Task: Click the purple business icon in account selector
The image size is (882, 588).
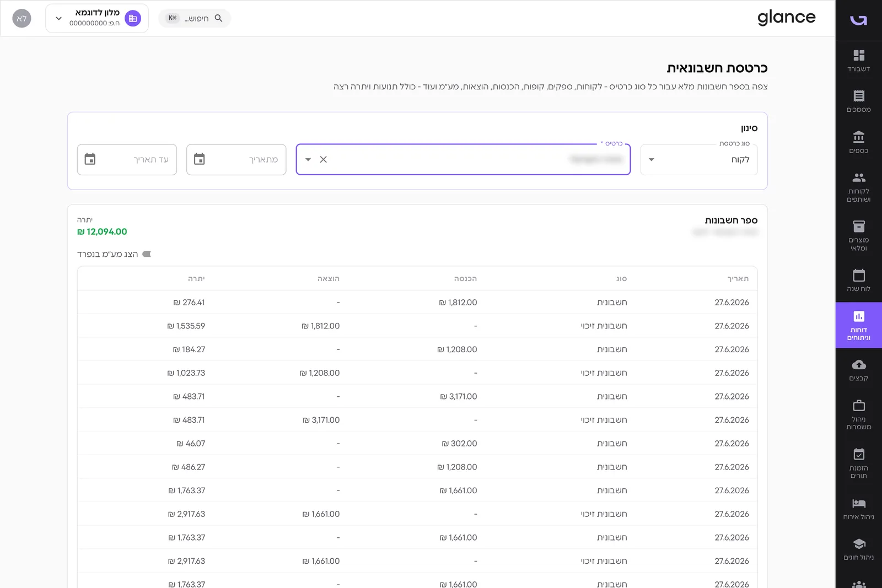Action: [133, 18]
